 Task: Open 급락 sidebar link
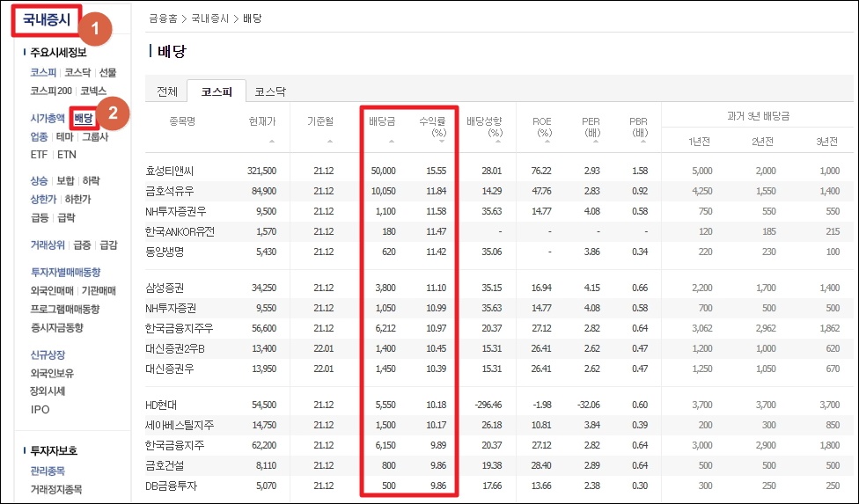click(66, 218)
